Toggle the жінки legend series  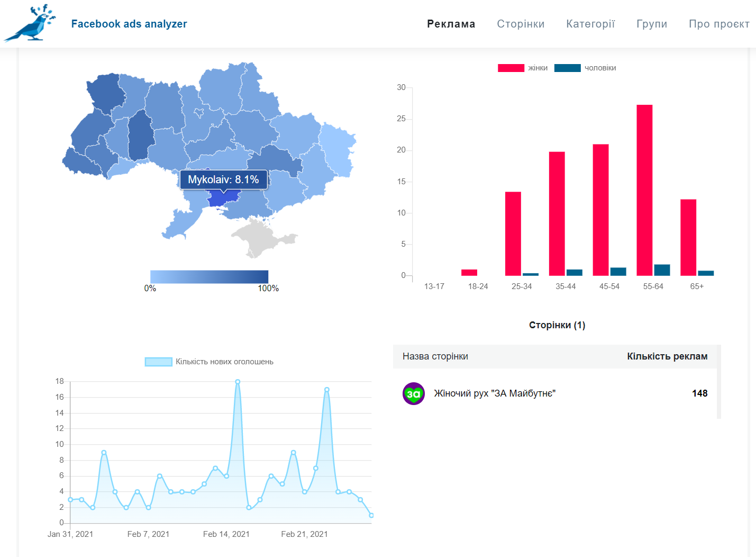coord(522,68)
